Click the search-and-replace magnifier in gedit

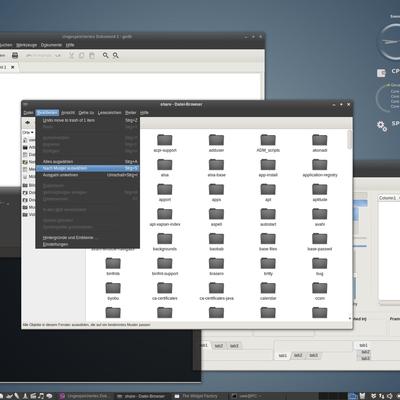coord(116,55)
